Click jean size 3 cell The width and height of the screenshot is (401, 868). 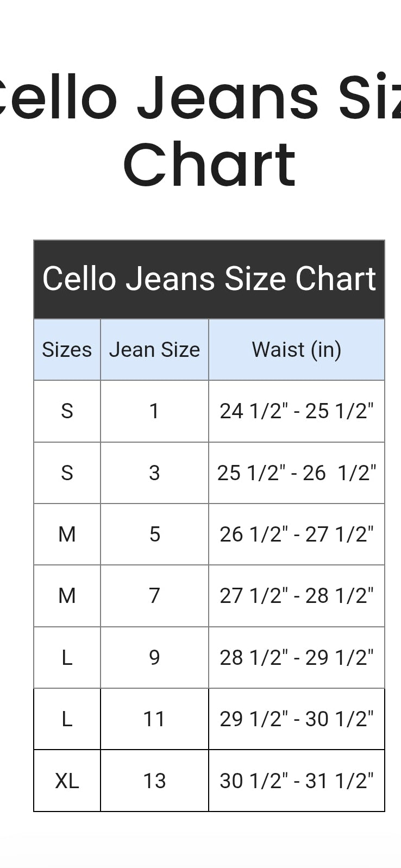click(x=155, y=473)
